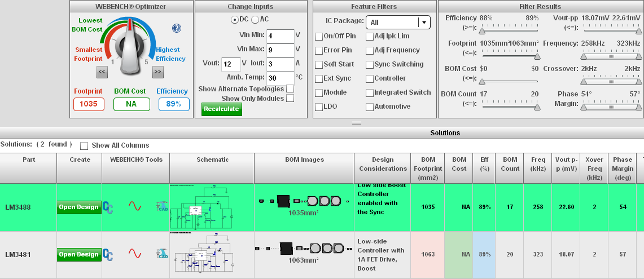Turn optimizer knob right with >> button

[157, 72]
